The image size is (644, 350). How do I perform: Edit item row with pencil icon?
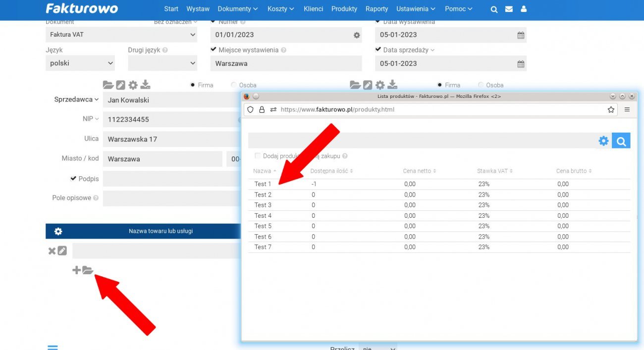pos(62,251)
